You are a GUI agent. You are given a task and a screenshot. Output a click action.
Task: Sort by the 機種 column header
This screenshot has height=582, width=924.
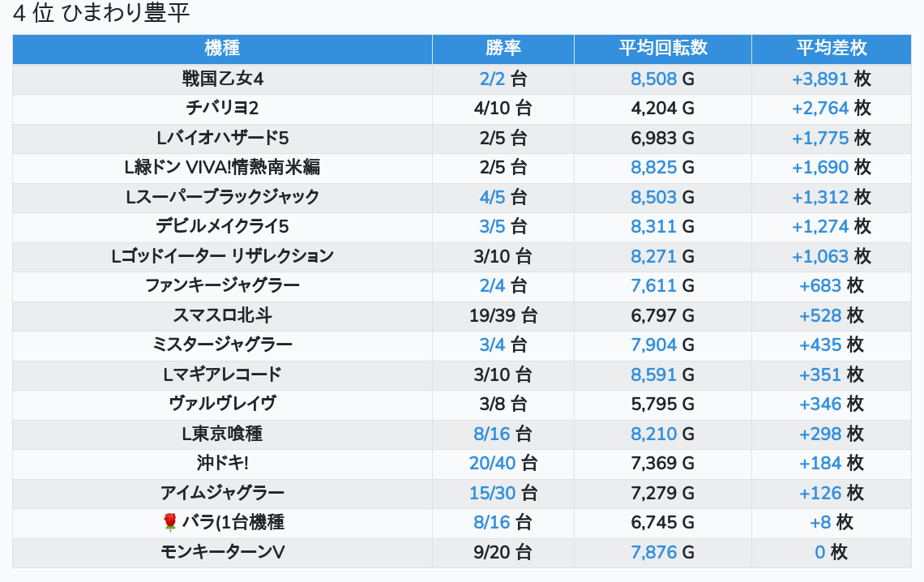222,49
